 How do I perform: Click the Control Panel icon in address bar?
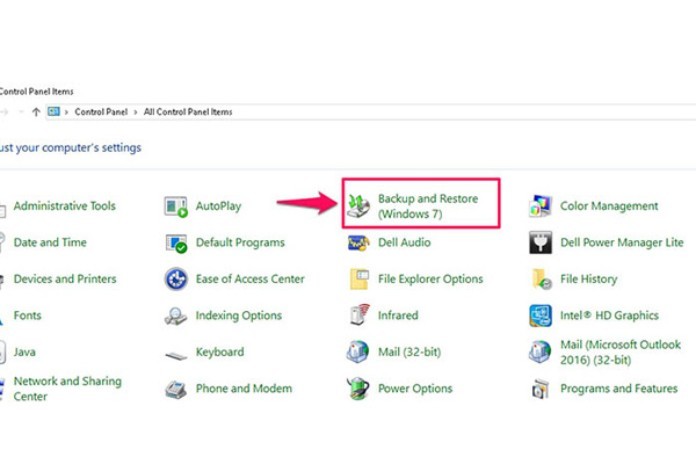tap(54, 111)
